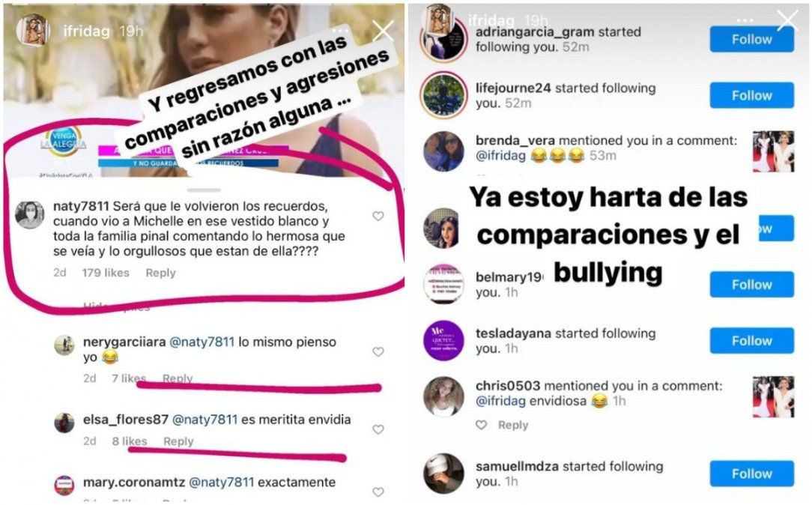Like the elsa_flores87 reply via heart icon
Image resolution: width=812 pixels, height=505 pixels.
click(378, 429)
